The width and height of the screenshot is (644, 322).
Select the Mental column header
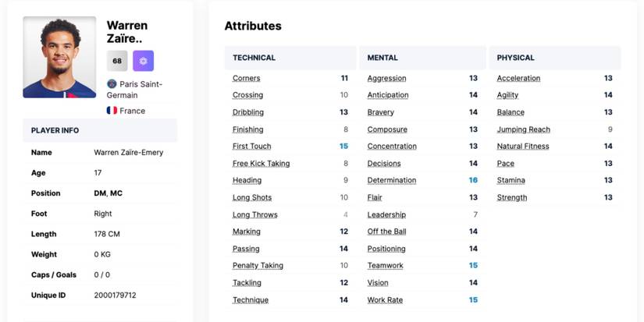pyautogui.click(x=382, y=58)
